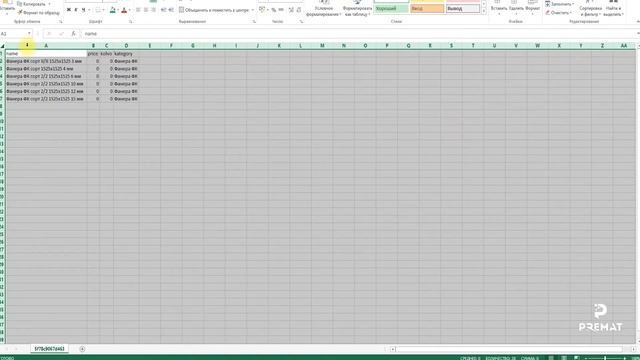This screenshot has width=640, height=360.
Task: Apply the red font color icon
Action: pyautogui.click(x=124, y=10)
